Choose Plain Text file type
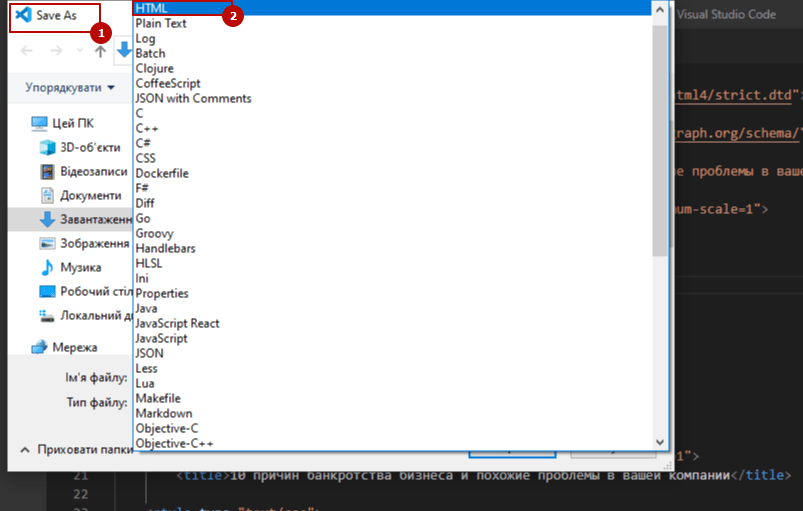This screenshot has height=511, width=803. (x=392, y=24)
